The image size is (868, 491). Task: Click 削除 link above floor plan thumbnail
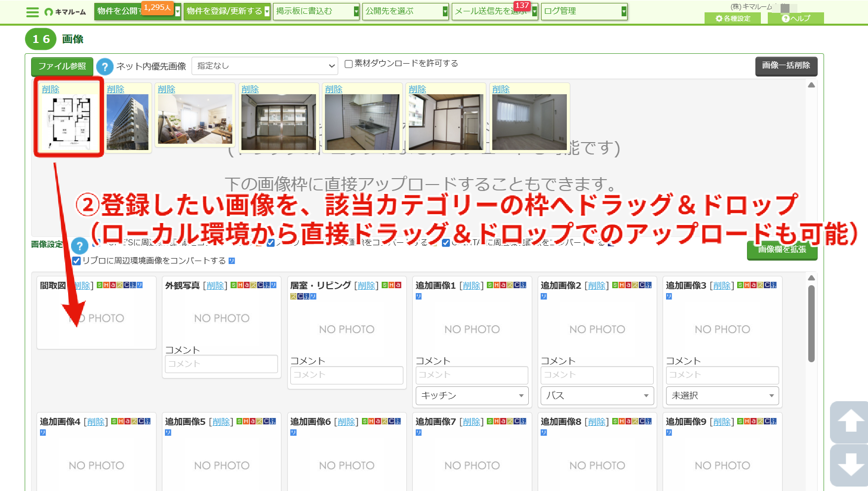tap(50, 89)
